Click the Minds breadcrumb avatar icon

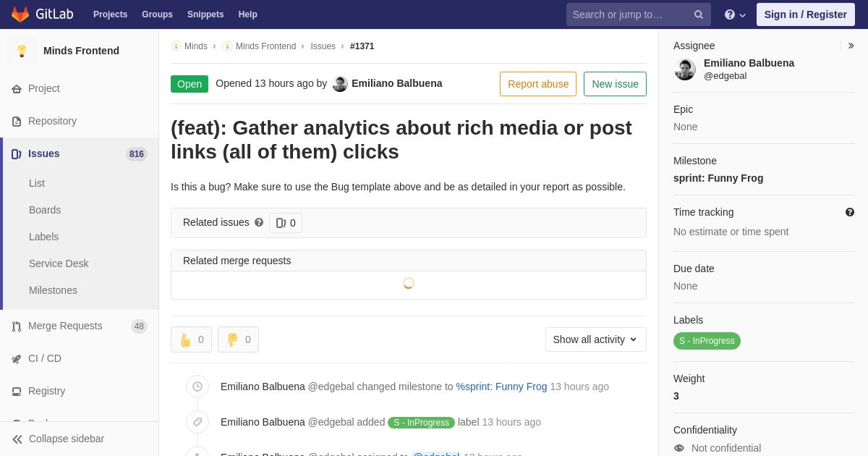pos(176,46)
